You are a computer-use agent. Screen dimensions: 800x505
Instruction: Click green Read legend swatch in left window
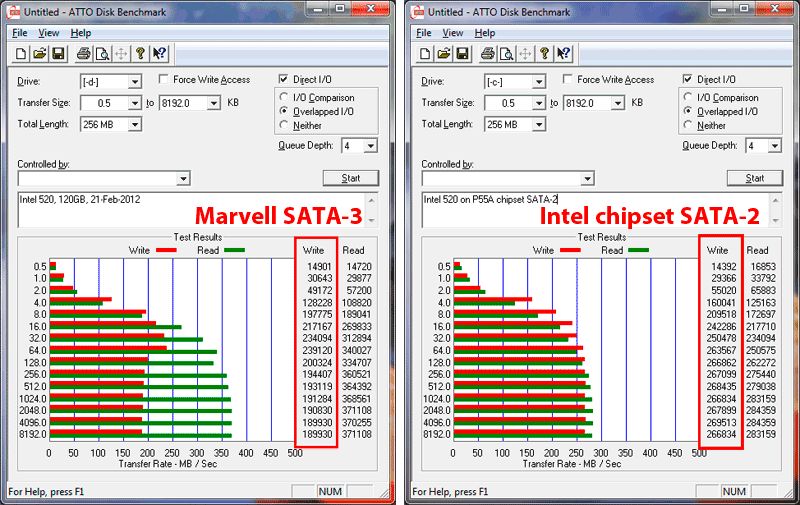235,250
